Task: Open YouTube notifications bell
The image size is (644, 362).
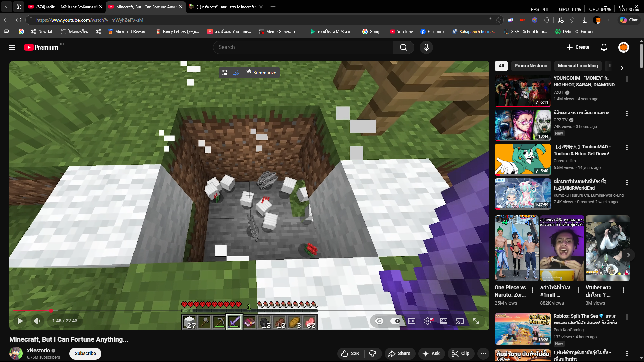Action: click(x=604, y=47)
